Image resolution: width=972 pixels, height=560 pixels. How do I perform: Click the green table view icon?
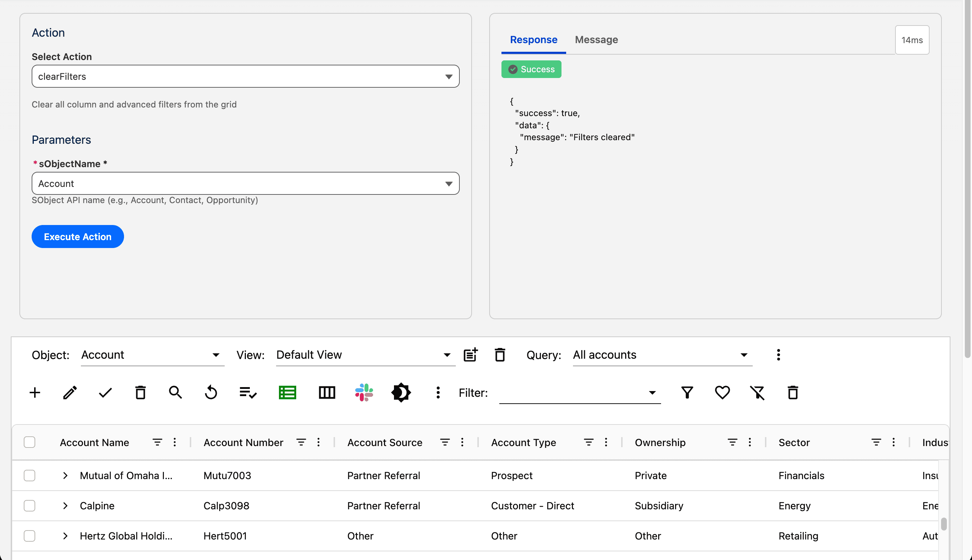pos(287,393)
